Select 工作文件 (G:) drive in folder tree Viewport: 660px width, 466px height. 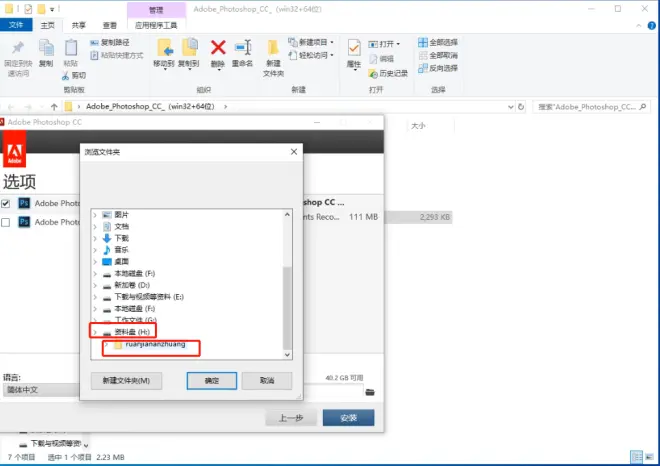click(x=135, y=320)
